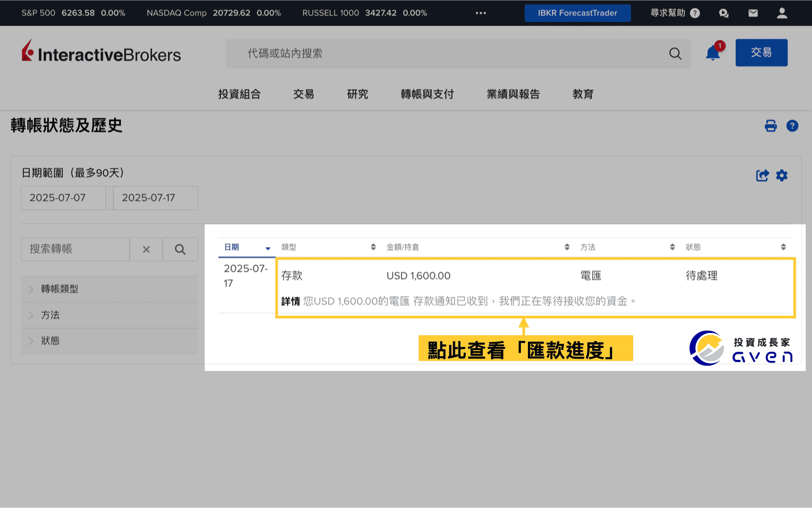The image size is (812, 508).
Task: Expand the 方法 filter
Action: click(110, 315)
